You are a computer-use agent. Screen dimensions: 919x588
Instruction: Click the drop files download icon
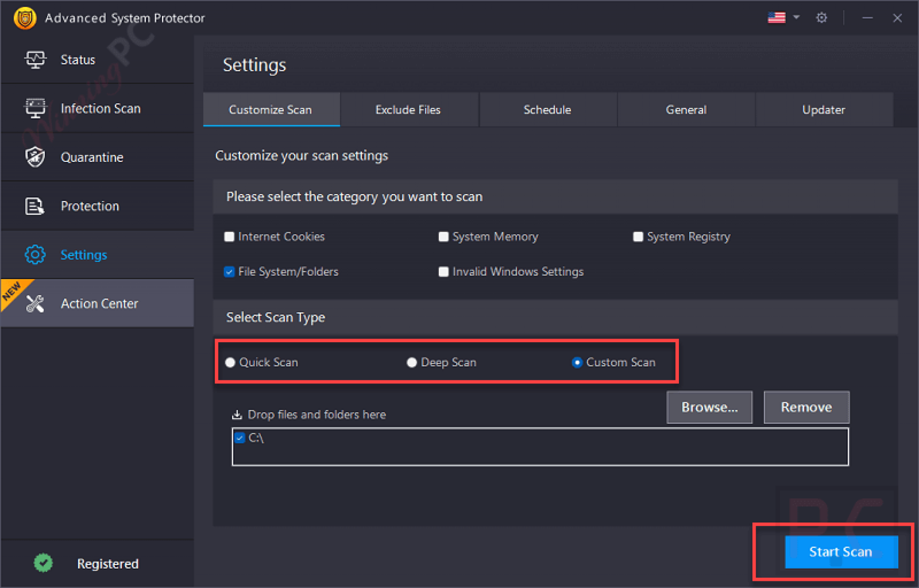tap(237, 414)
